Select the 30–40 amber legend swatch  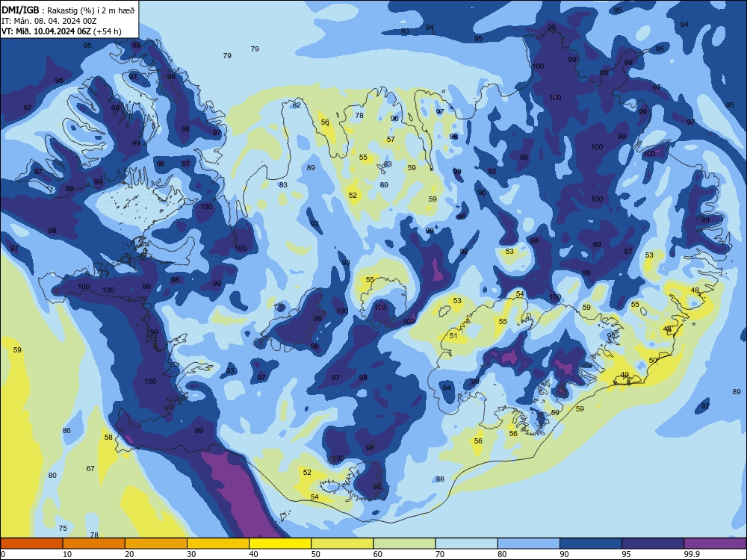point(217,544)
